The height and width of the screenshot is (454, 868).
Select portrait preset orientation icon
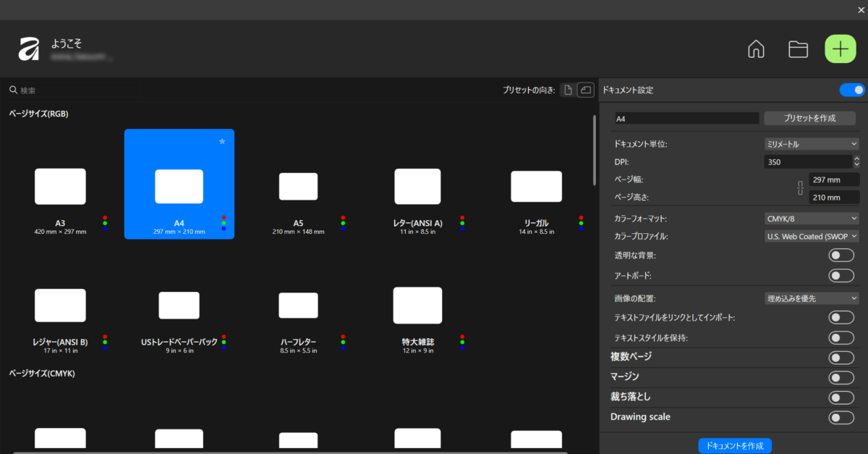click(x=568, y=90)
